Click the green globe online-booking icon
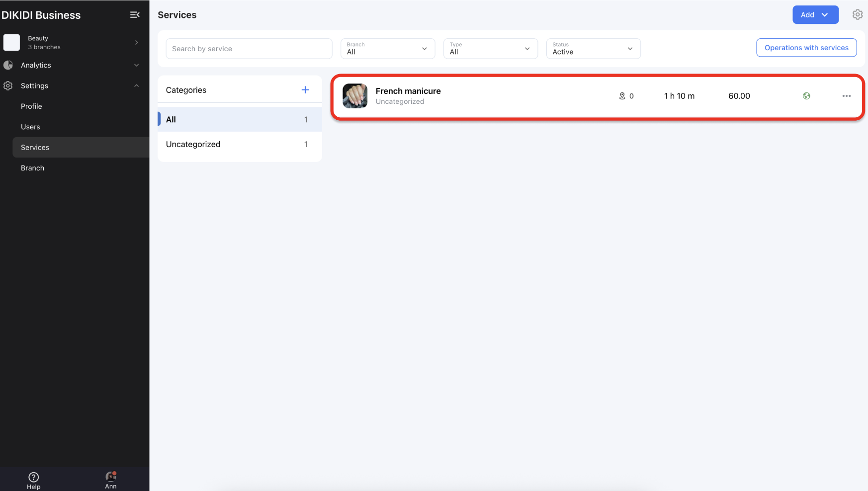 (x=806, y=96)
